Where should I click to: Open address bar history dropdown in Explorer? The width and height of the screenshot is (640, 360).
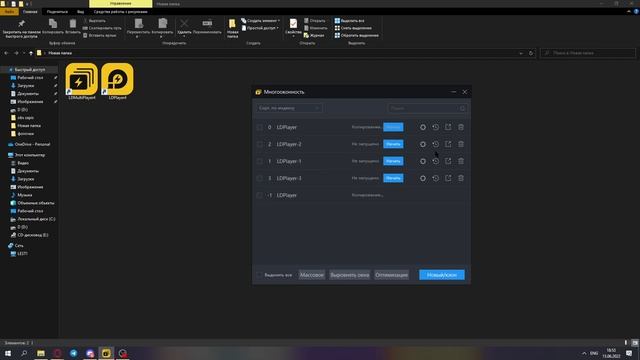521,53
